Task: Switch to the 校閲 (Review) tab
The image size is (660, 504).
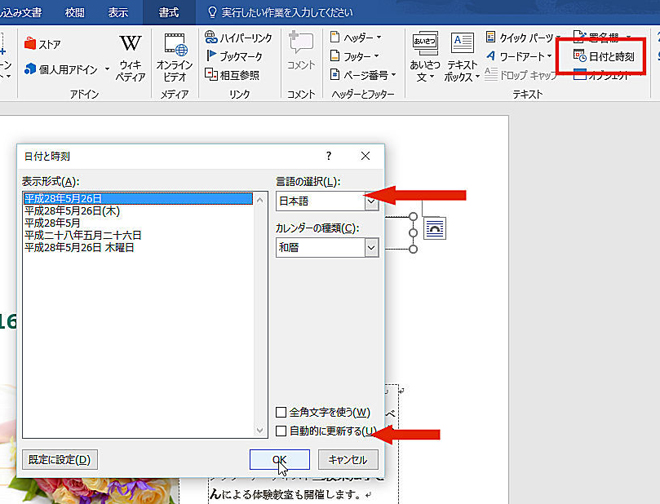Action: pos(75,12)
